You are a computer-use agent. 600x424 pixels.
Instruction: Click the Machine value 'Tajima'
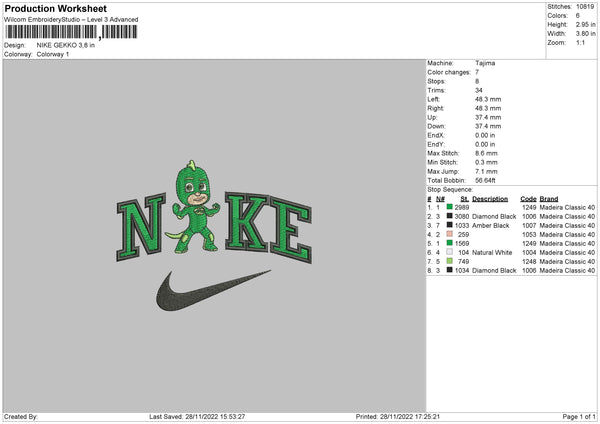485,63
